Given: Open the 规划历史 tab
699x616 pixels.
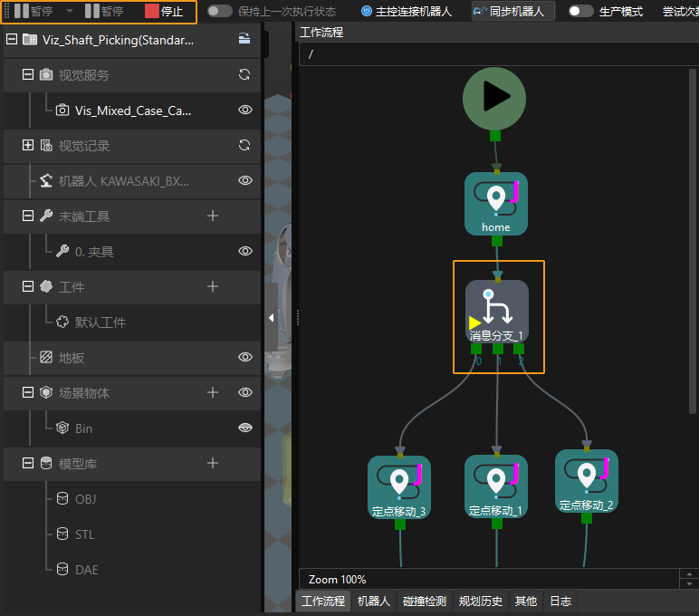Looking at the screenshot, I should 480,601.
